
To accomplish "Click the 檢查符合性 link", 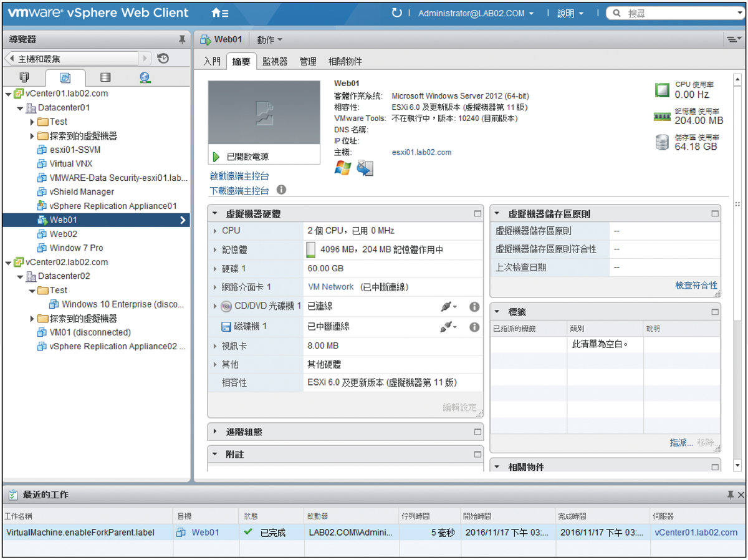I will 696,285.
